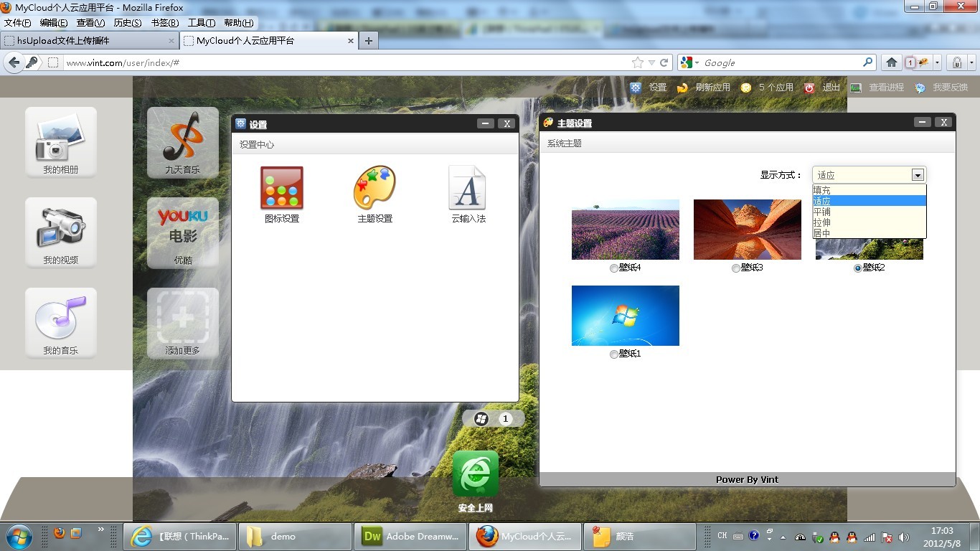Select the 壁纸1 radio button

(x=613, y=354)
